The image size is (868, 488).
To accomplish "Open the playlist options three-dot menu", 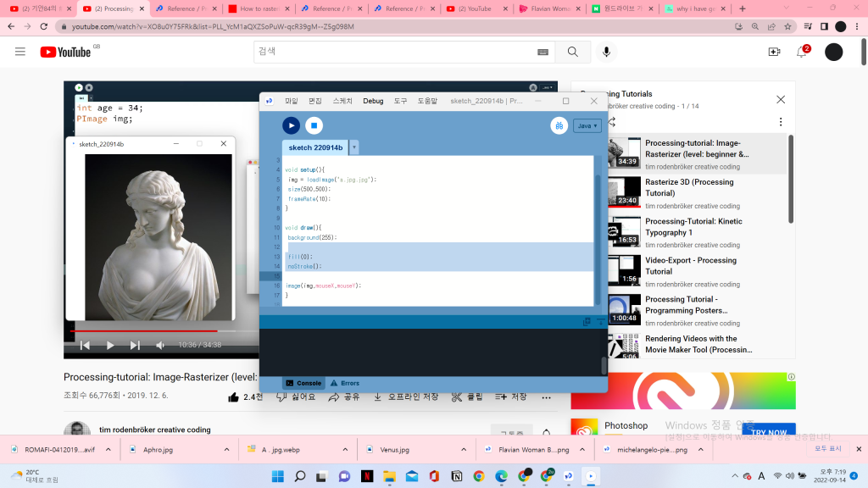I will tap(781, 122).
